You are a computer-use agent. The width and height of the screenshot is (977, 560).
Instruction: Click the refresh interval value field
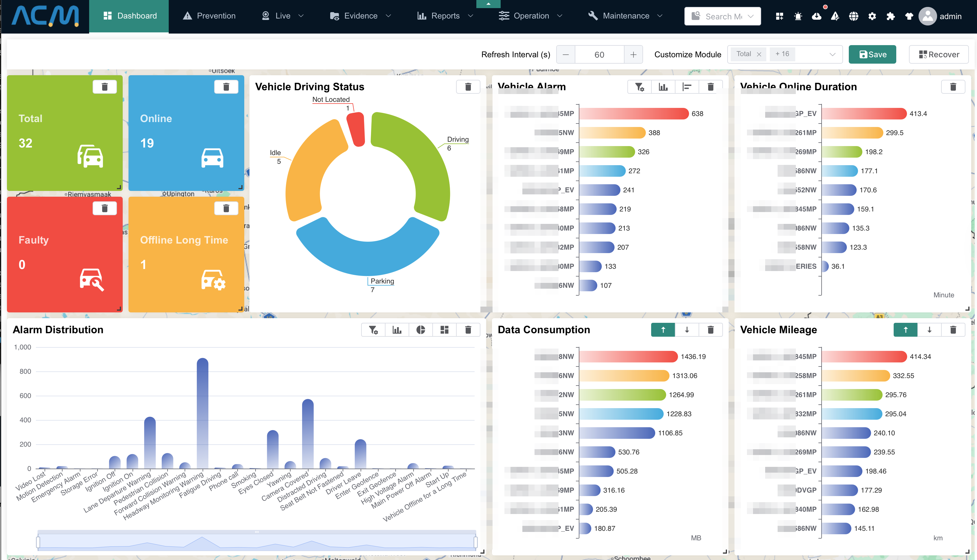tap(599, 54)
